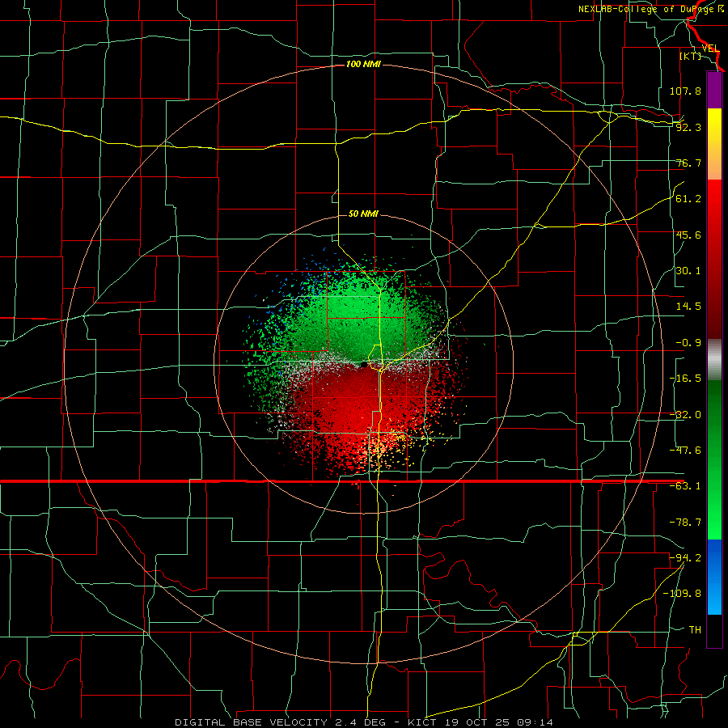728x728 pixels.
Task: Click the "19 OCT 25 09:14" timestamp
Action: [x=497, y=722]
